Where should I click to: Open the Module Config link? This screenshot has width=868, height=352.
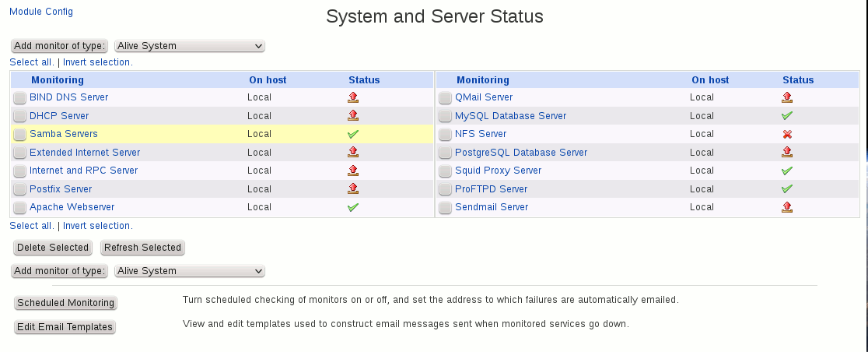coord(41,12)
